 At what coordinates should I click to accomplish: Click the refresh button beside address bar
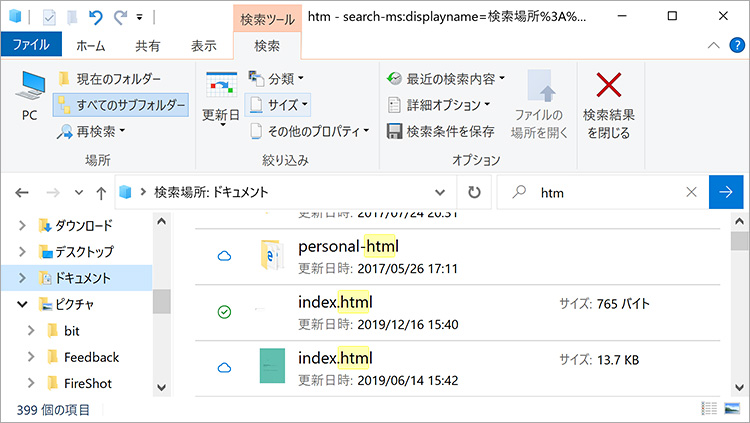tap(473, 192)
